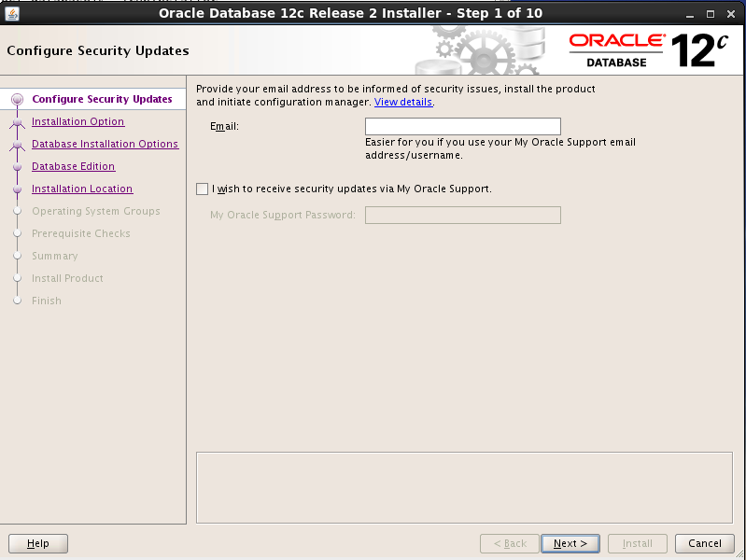
Task: Click the Email input field
Action: 462,127
